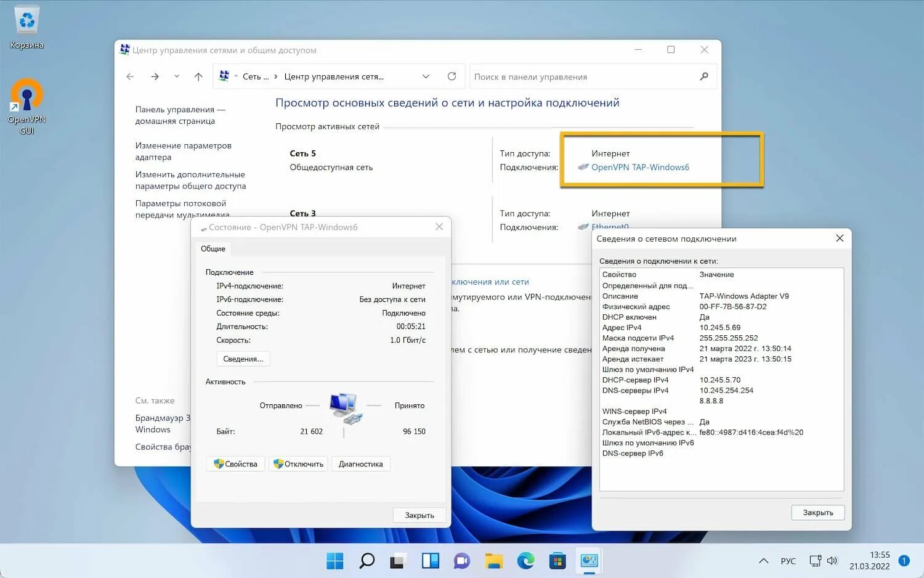
Task: Select the DNS value 10.245.254.254
Action: 726,390
